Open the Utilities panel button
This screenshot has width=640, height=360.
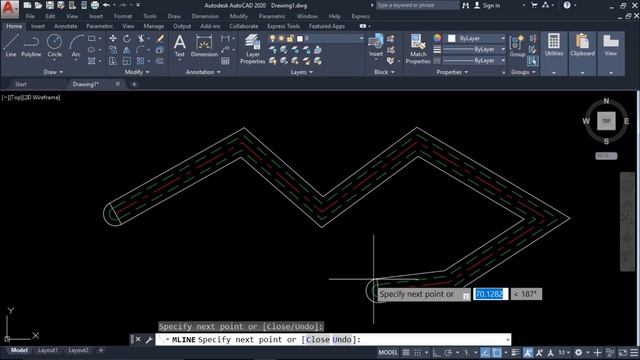554,46
